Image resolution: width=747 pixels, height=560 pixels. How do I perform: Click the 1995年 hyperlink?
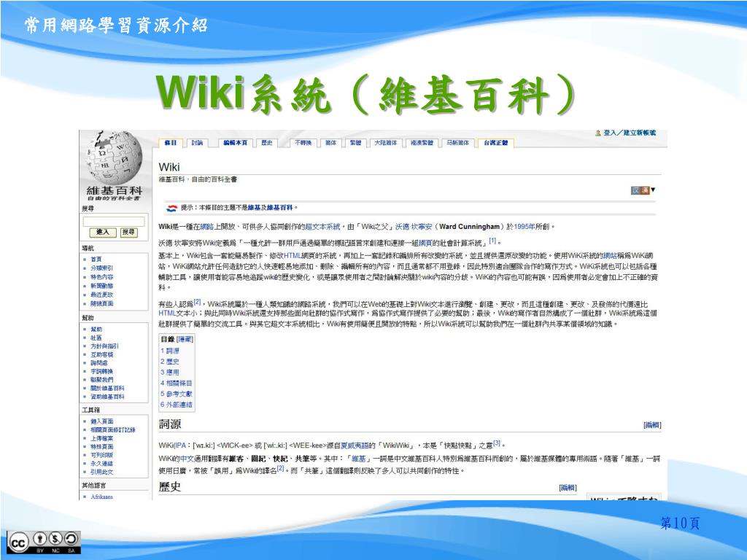(x=525, y=227)
